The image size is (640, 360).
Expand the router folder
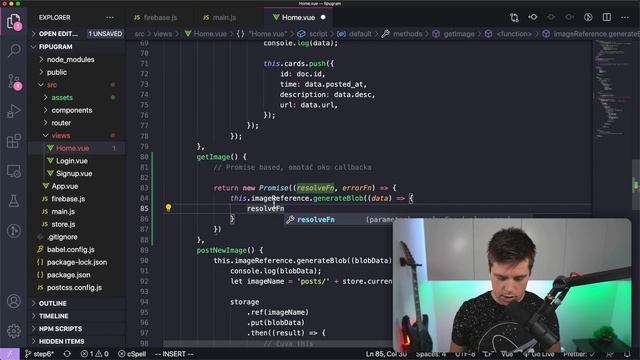click(x=61, y=123)
